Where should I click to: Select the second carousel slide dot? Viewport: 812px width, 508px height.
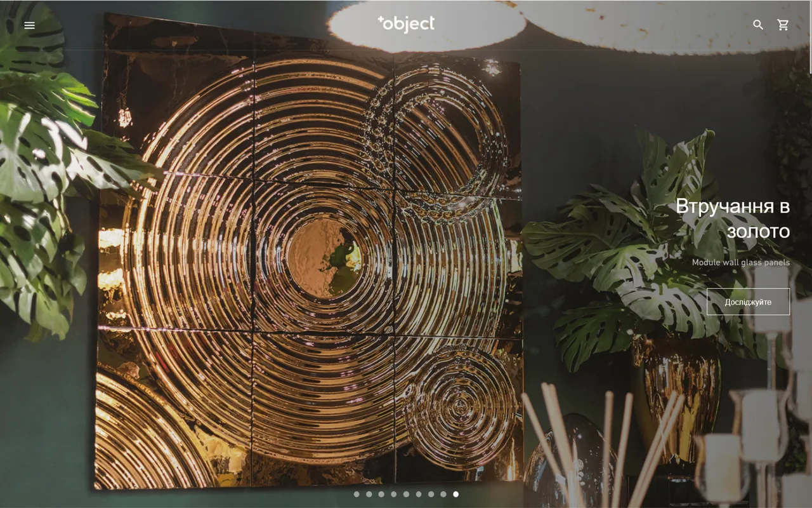coord(369,494)
